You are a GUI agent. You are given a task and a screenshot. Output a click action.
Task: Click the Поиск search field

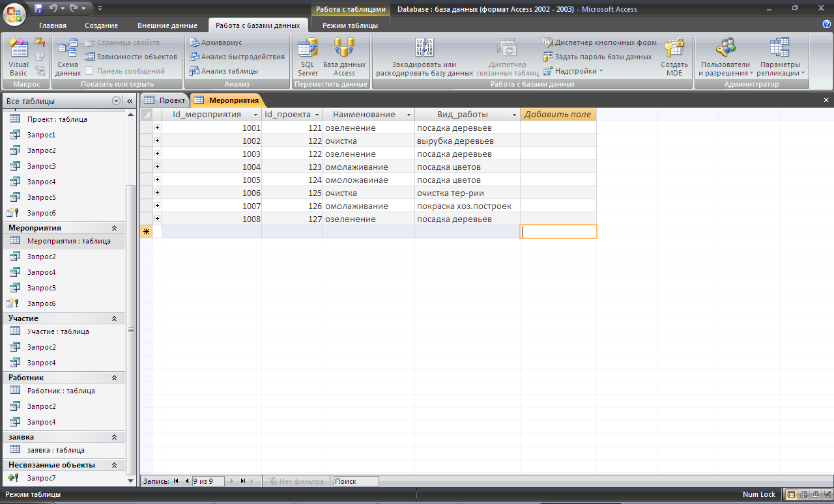point(355,481)
